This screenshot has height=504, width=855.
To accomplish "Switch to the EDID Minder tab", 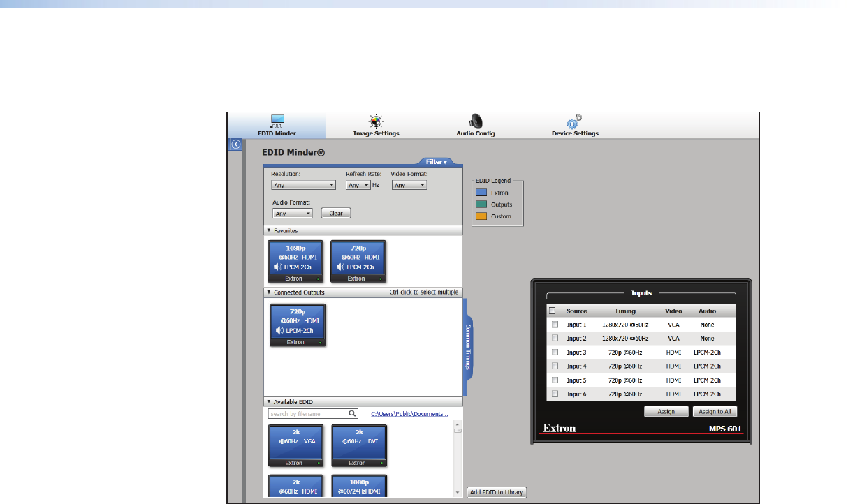I will (x=278, y=126).
